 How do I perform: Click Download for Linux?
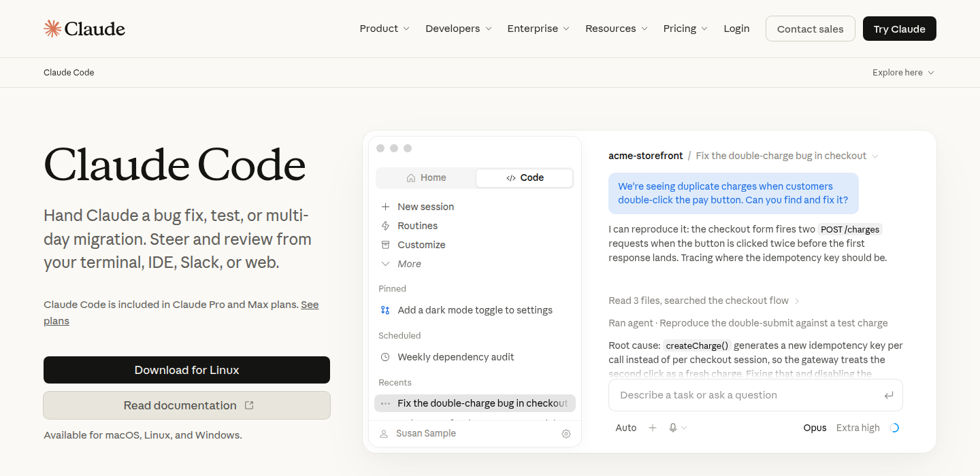point(186,370)
